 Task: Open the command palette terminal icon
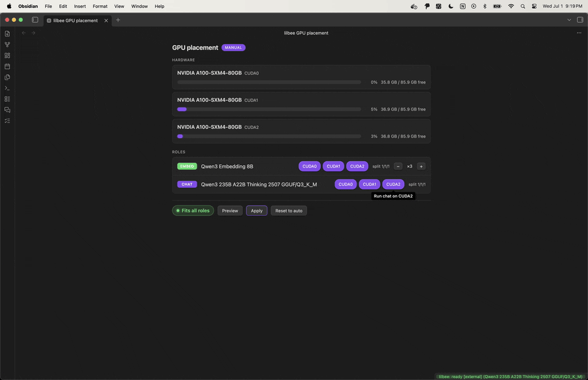coord(7,88)
